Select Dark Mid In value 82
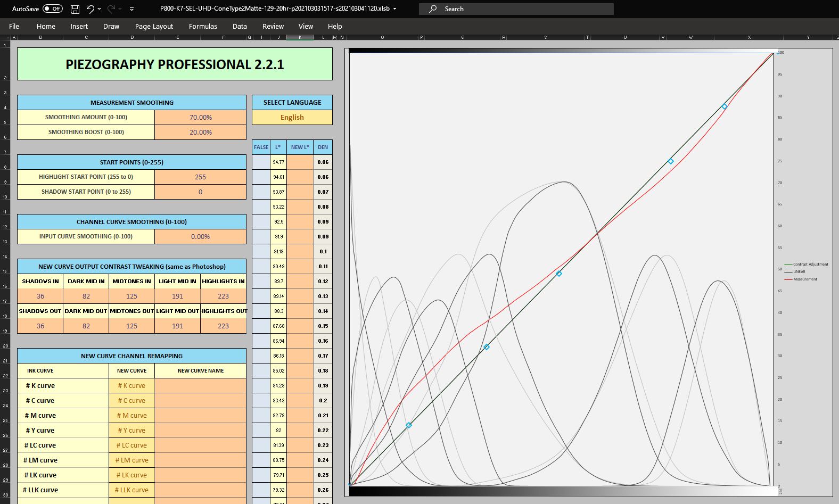Screen dimensions: 839x504 pyautogui.click(x=86, y=296)
